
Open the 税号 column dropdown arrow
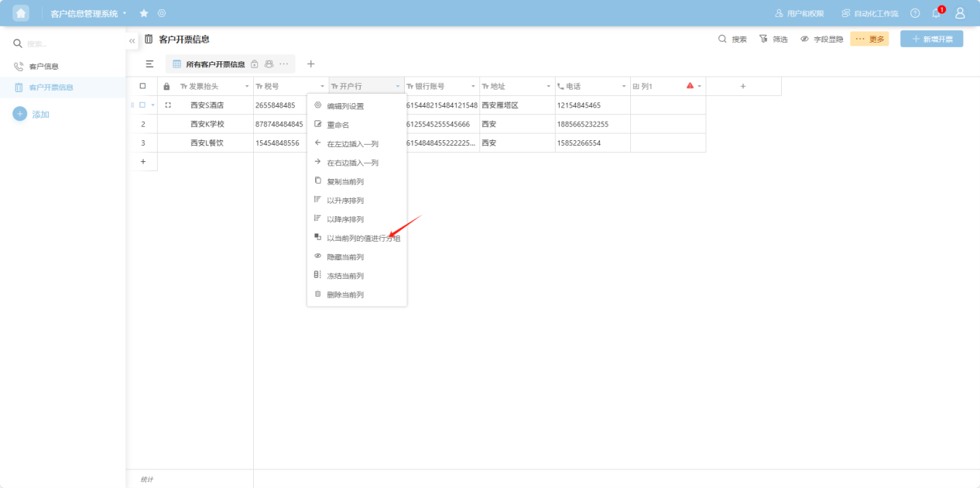(323, 86)
